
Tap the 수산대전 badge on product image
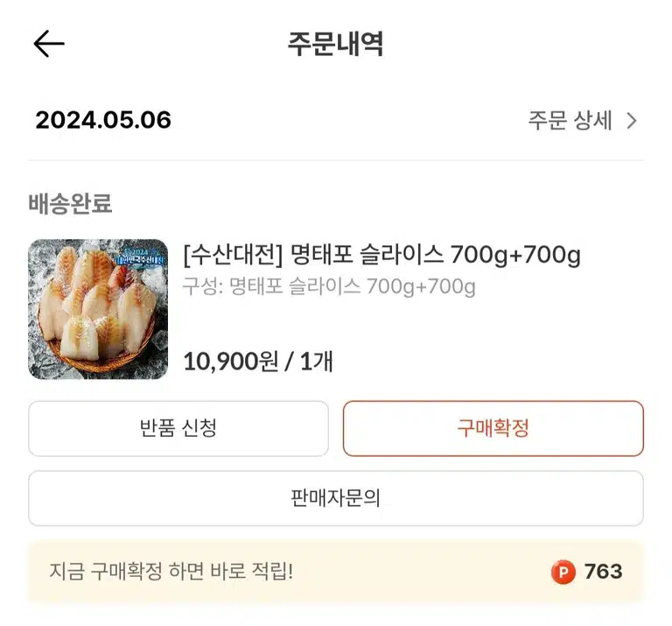pos(141,257)
